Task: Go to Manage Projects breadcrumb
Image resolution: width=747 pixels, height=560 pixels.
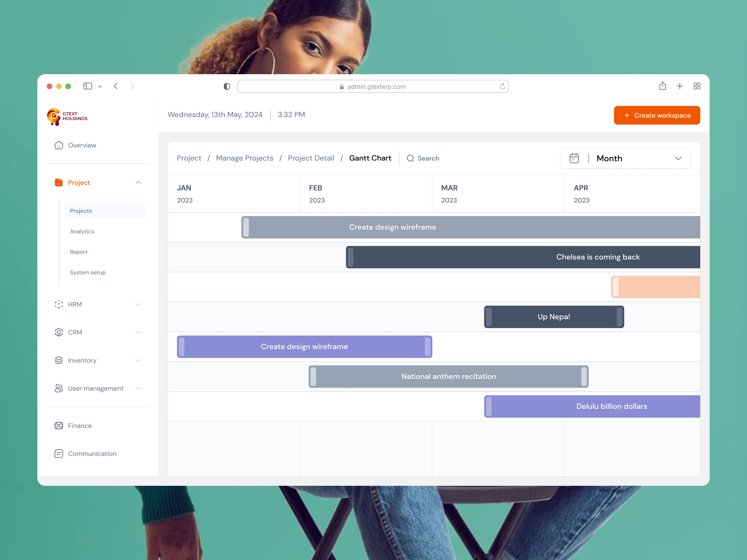Action: pyautogui.click(x=245, y=158)
